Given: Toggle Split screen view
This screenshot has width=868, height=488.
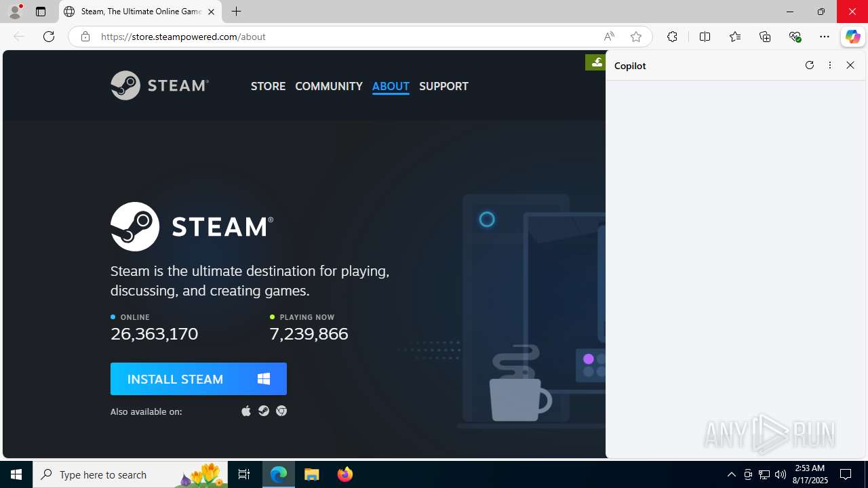Looking at the screenshot, I should [x=705, y=37].
